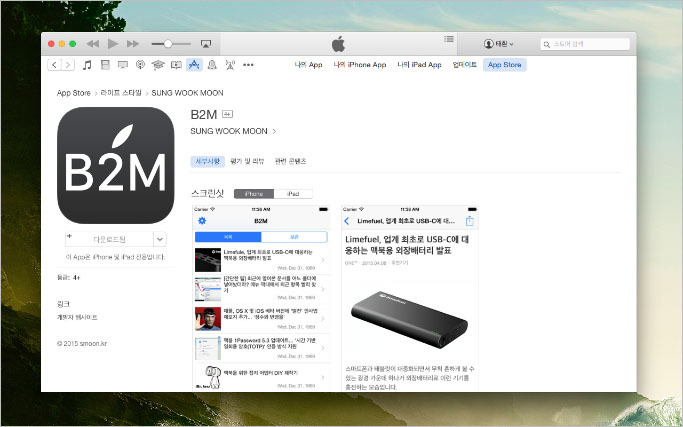Toggle screenshots to iPad
The image size is (683, 427).
point(293,194)
